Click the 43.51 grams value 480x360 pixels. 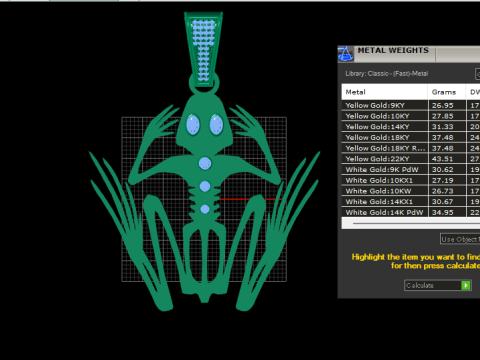[443, 159]
